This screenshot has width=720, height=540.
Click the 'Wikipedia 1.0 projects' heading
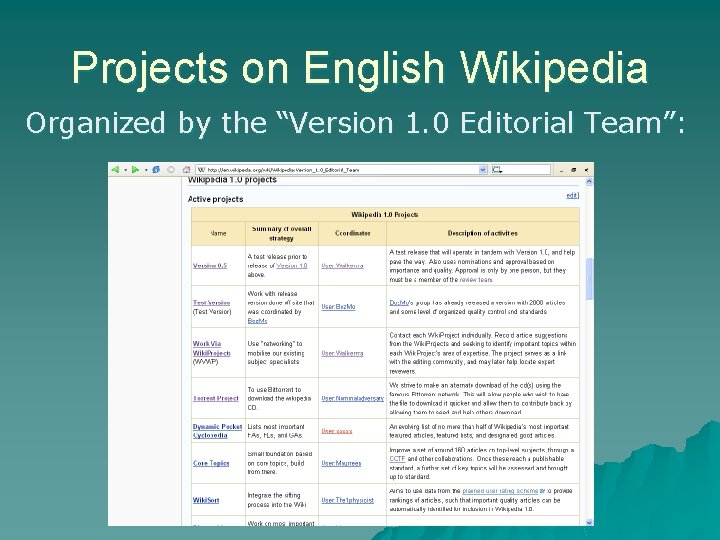click(x=232, y=180)
